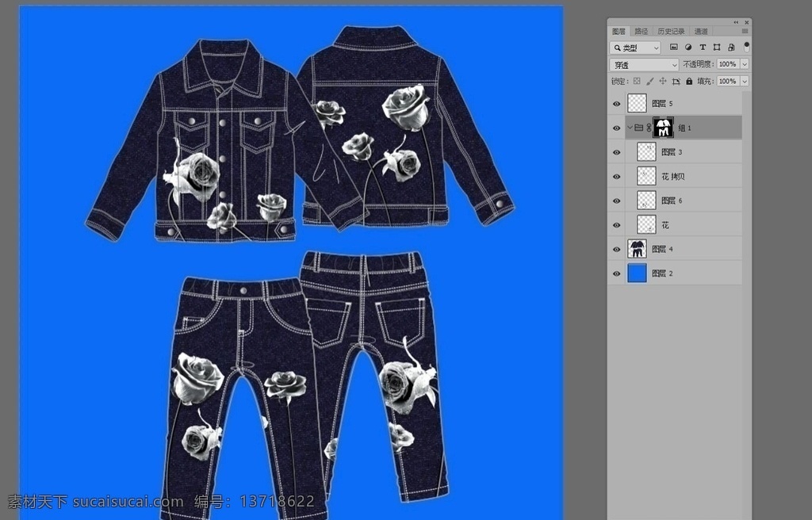Screen dimensions: 812x520
Task: Switch to the 通道 tab
Action: [701, 31]
